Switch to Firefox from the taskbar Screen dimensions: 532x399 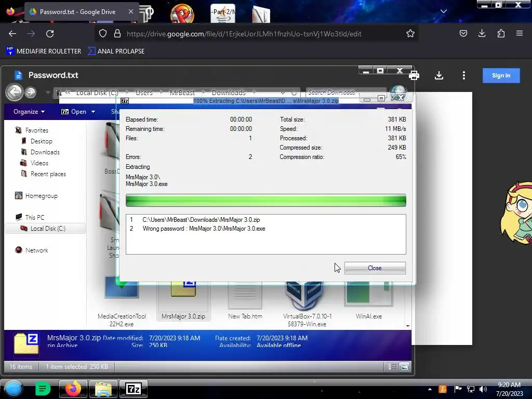(x=73, y=389)
